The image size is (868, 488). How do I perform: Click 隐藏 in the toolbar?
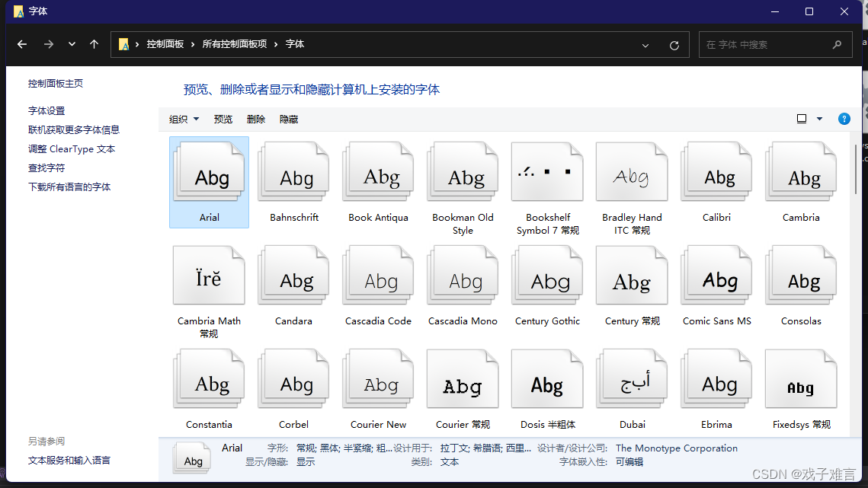click(x=289, y=119)
